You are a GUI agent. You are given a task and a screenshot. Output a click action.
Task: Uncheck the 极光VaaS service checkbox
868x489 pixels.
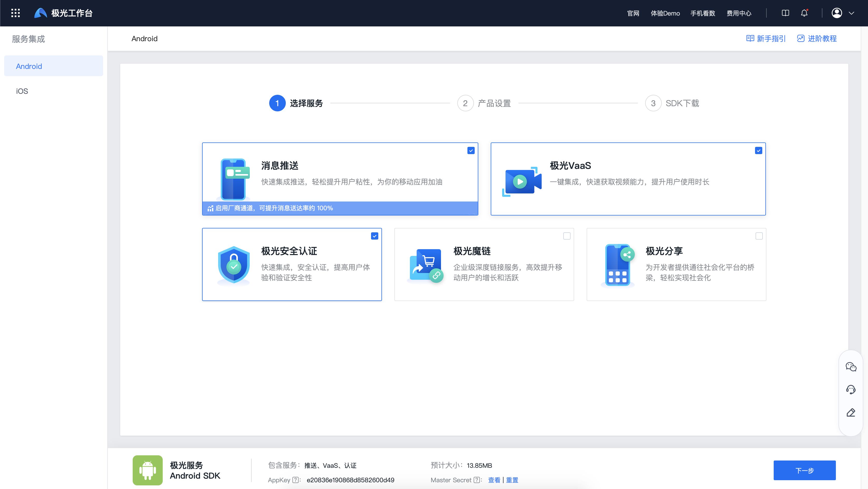758,150
